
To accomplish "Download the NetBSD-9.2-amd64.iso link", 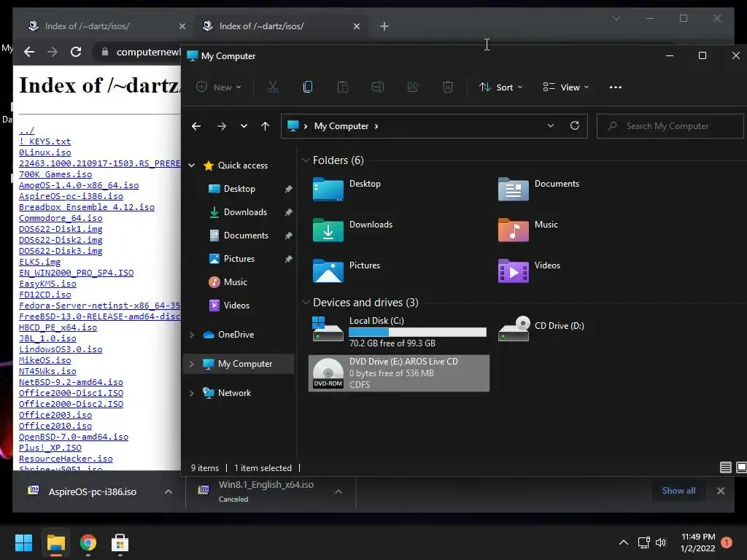I will click(71, 382).
